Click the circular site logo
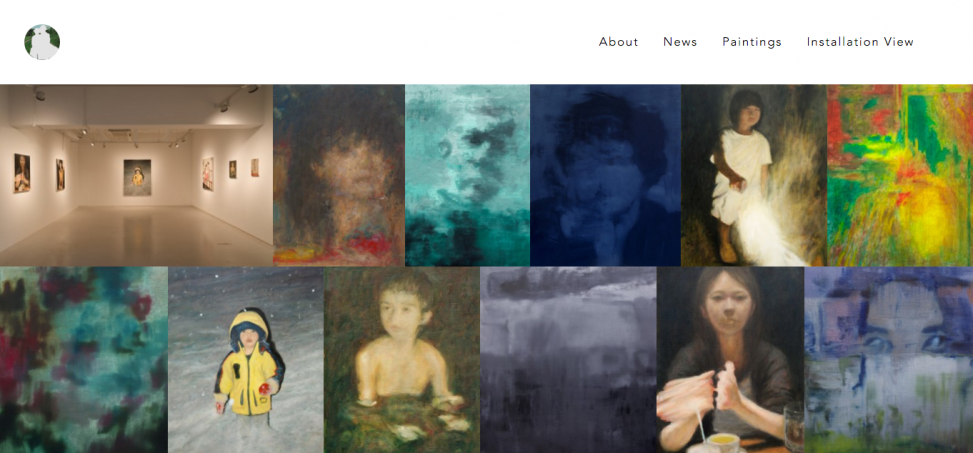973x453 pixels. (x=42, y=42)
